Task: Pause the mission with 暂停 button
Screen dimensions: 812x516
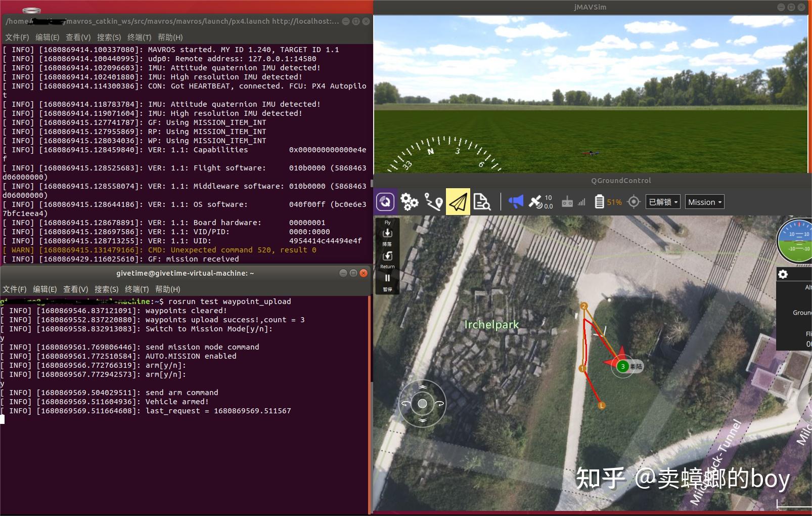Action: (387, 281)
